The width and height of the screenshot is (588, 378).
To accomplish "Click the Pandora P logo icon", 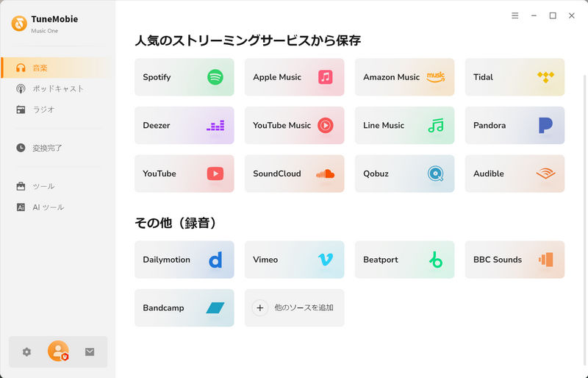I will click(x=545, y=125).
